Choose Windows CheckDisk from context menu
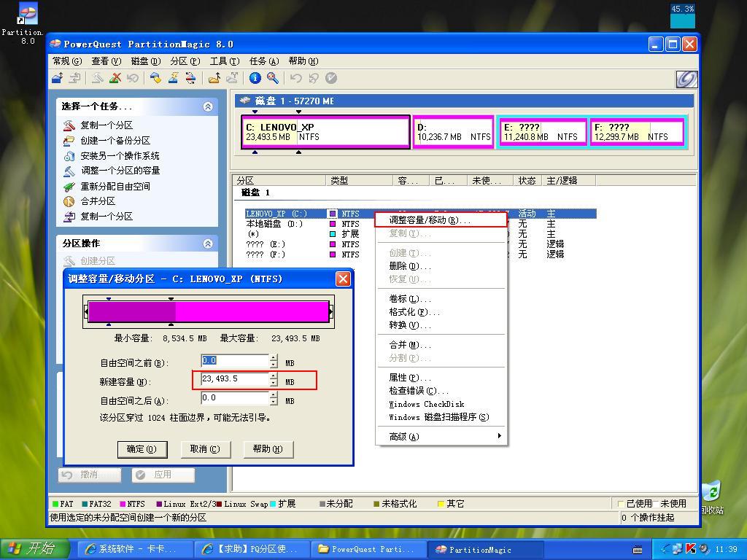The height and width of the screenshot is (560, 747). click(440, 404)
